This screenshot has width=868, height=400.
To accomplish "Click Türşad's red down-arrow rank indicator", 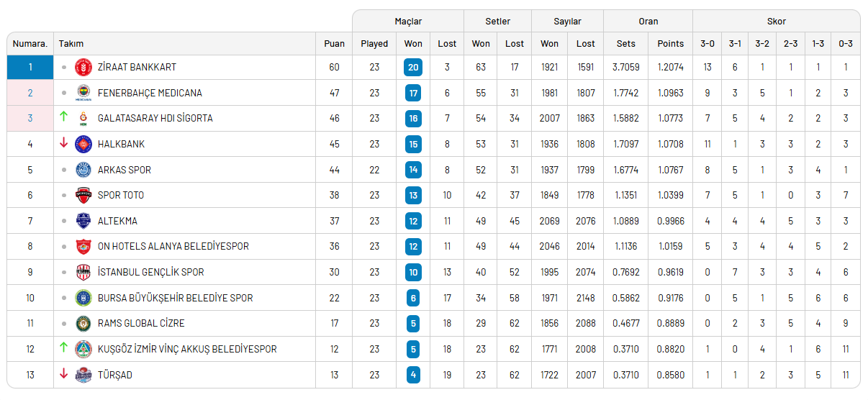I will pyautogui.click(x=64, y=374).
